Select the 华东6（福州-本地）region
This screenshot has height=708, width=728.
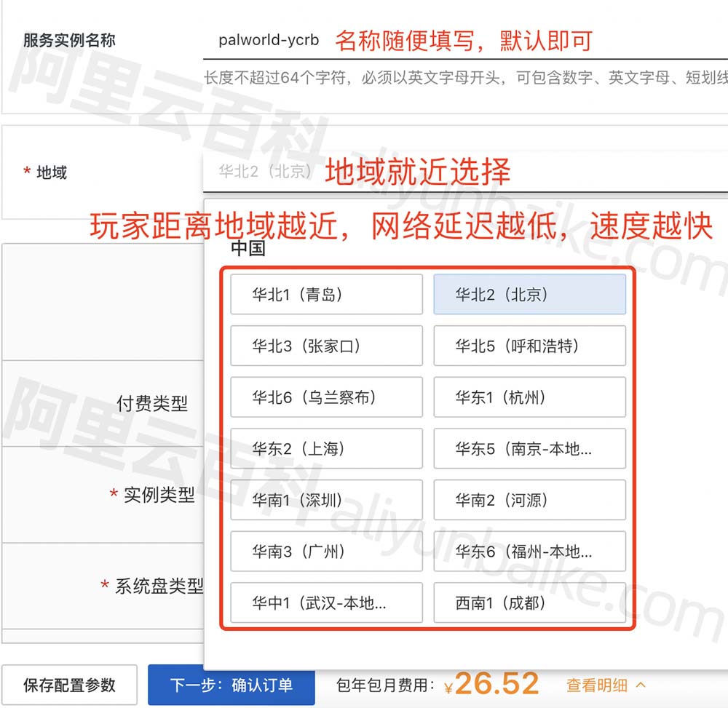pos(529,552)
